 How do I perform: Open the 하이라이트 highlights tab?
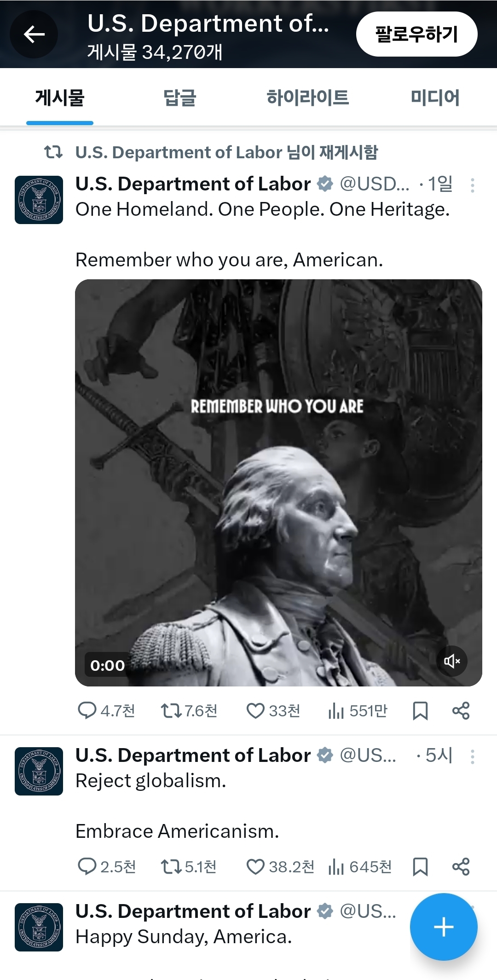[308, 98]
